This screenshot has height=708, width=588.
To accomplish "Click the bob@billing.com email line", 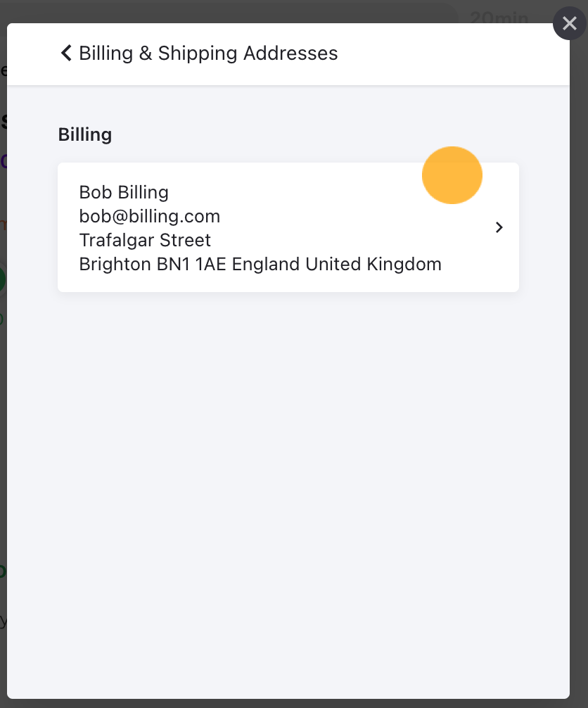I will coord(149,216).
